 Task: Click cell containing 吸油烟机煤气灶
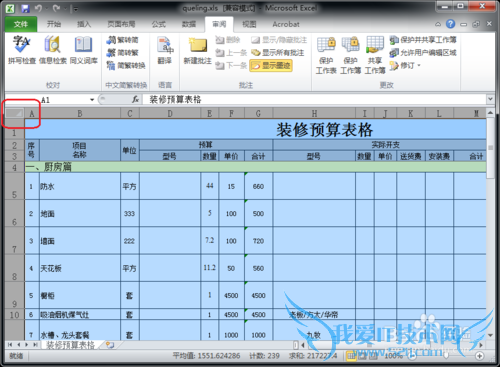click(80, 314)
